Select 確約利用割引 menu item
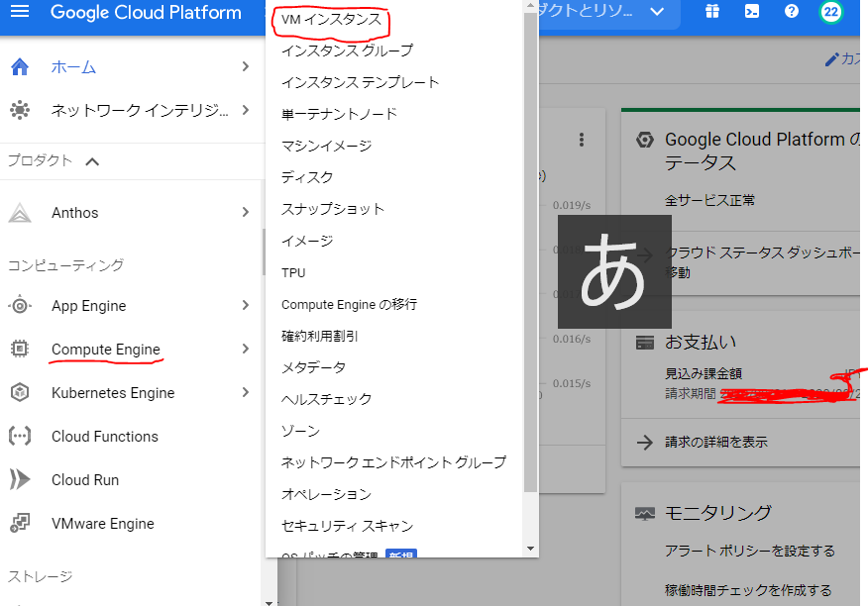Viewport: 868px width, 606px height. tap(320, 336)
